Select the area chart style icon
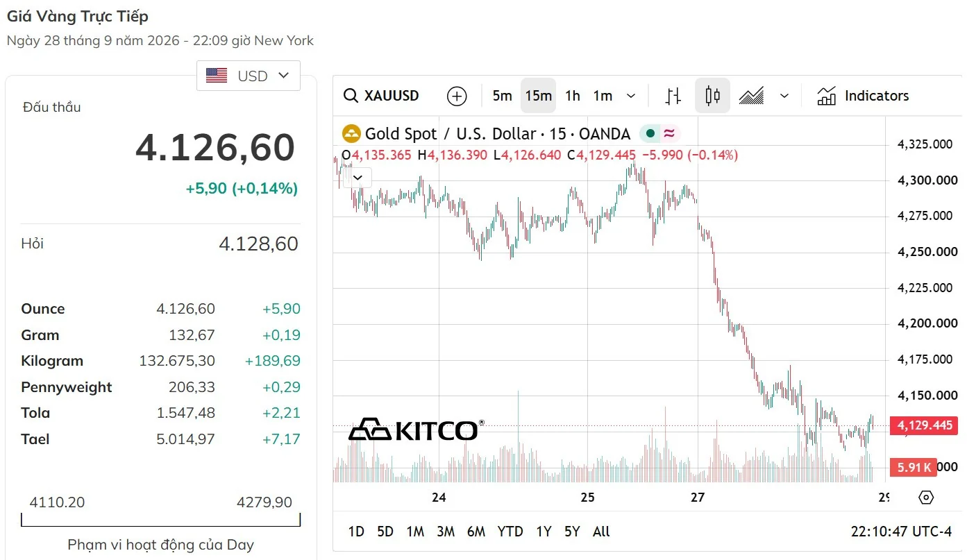The image size is (967, 560). [x=751, y=96]
